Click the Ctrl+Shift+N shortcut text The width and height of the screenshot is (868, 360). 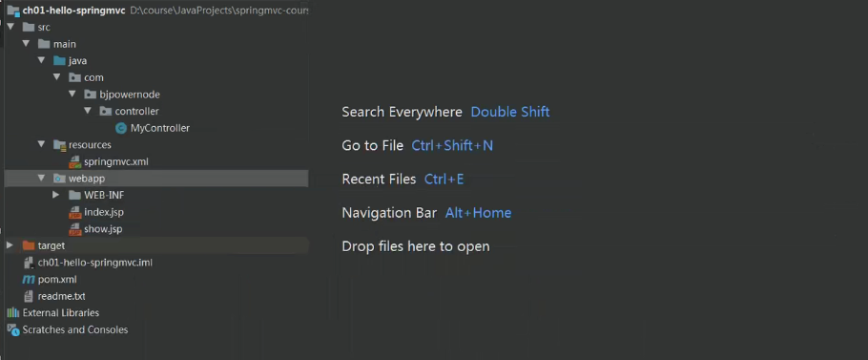pyautogui.click(x=452, y=146)
